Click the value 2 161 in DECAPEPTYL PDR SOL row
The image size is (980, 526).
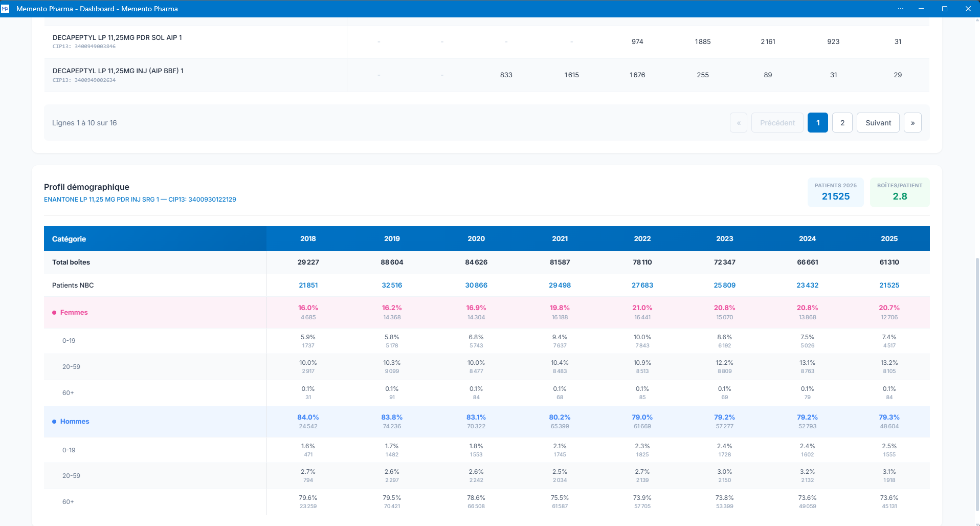click(x=768, y=41)
